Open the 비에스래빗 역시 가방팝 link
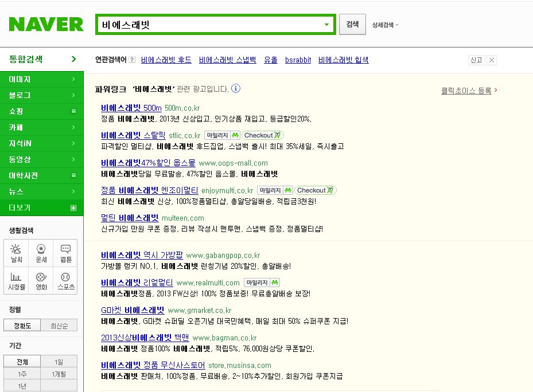The image size is (533, 392). pos(142,255)
